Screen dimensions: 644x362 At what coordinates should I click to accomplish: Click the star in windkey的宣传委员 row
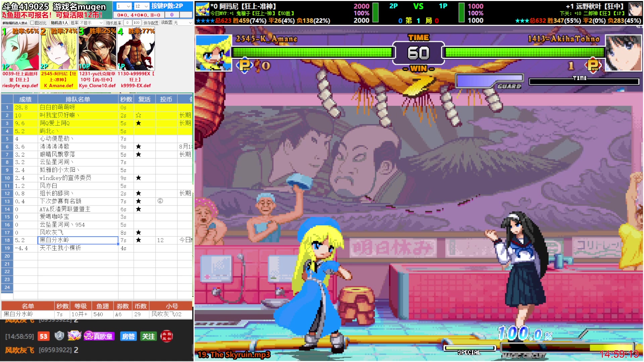click(x=139, y=178)
